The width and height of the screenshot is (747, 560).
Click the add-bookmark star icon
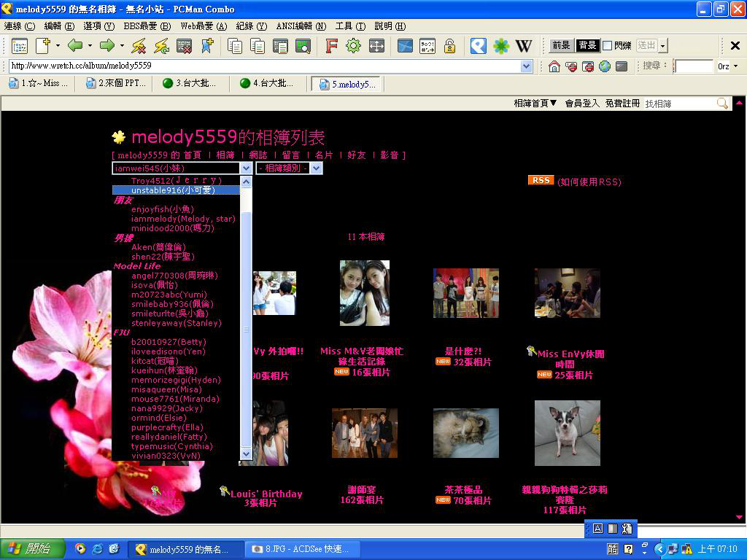click(206, 46)
